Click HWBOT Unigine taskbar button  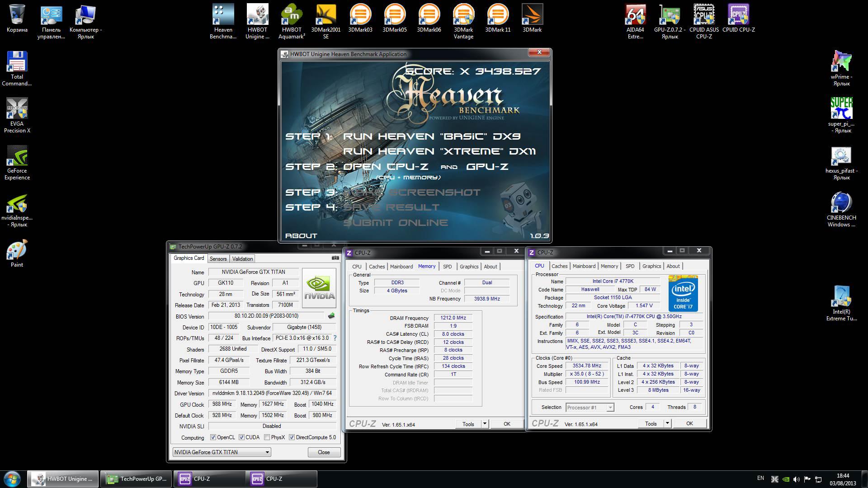pyautogui.click(x=63, y=479)
